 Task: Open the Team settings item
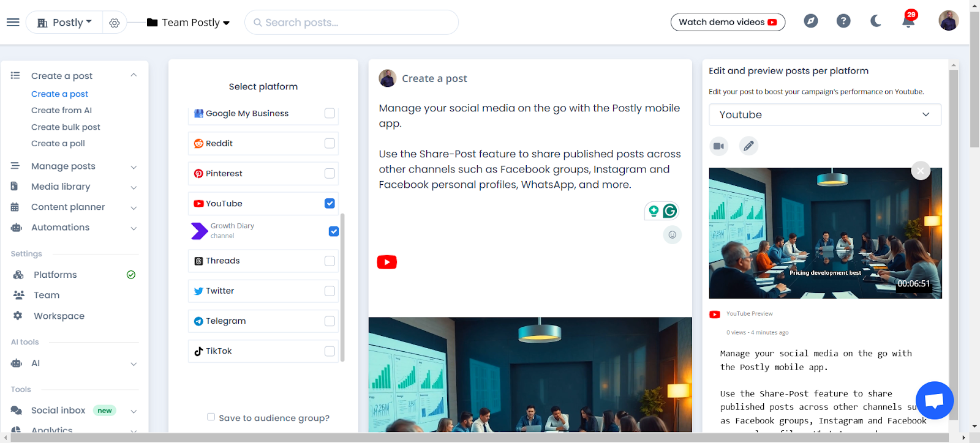47,295
